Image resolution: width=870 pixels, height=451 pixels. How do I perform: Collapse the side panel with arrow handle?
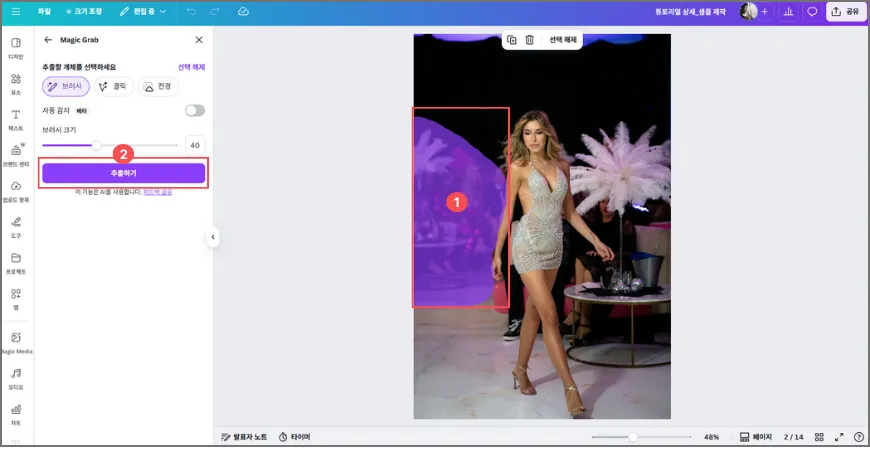(213, 237)
